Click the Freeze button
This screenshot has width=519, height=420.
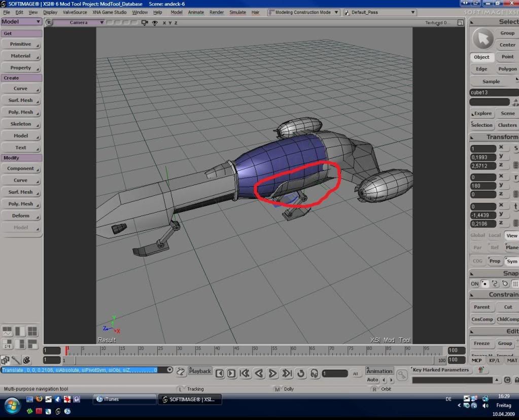(x=481, y=343)
